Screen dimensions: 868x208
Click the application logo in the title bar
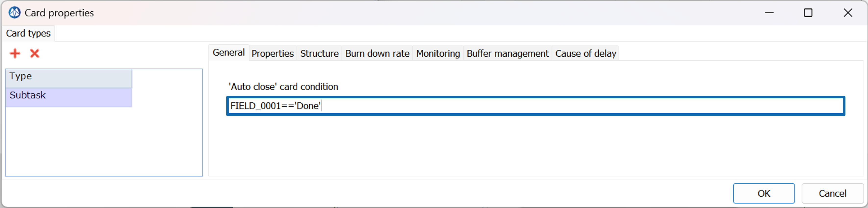(14, 13)
